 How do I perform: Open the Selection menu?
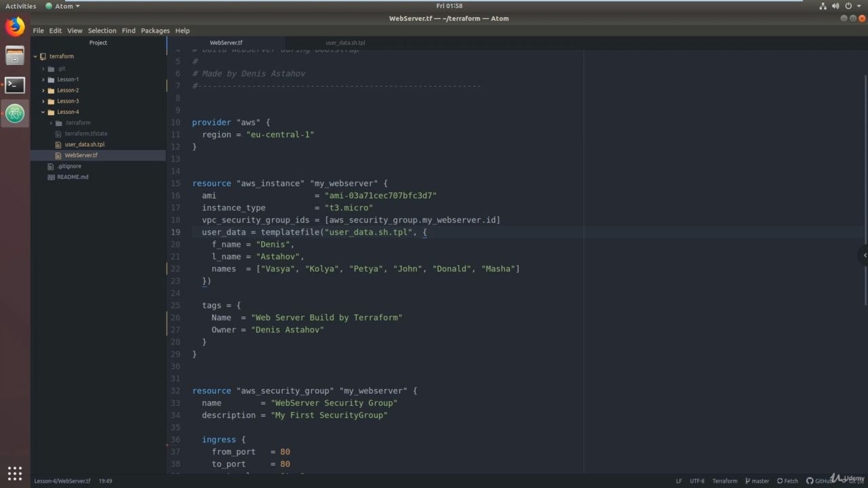click(x=102, y=30)
